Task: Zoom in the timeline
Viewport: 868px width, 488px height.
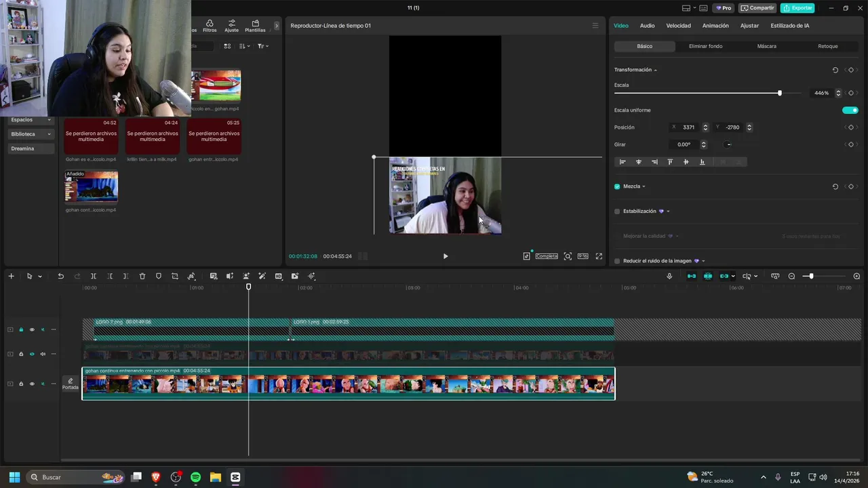Action: coord(856,276)
